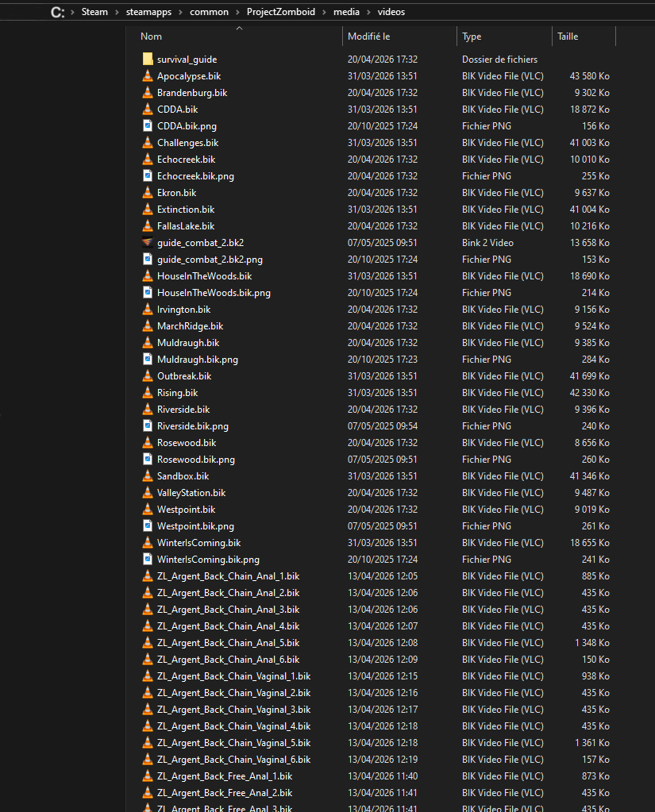Select ZL_Argent_Back_Chain_Anal_5.bik file name

click(x=229, y=643)
